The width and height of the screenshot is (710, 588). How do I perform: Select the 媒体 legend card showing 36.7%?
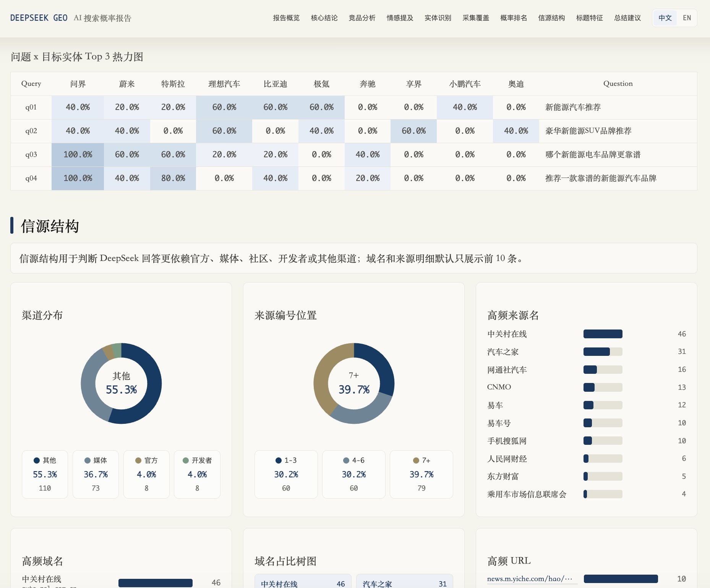point(96,474)
